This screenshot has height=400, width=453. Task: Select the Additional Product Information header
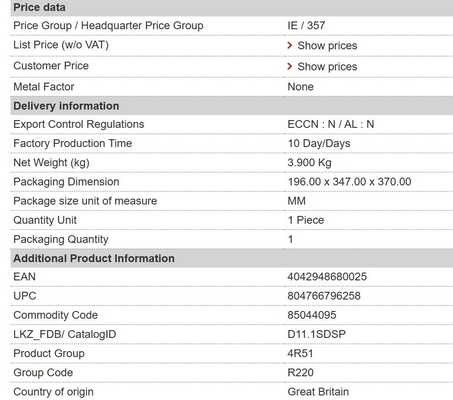pos(232,258)
